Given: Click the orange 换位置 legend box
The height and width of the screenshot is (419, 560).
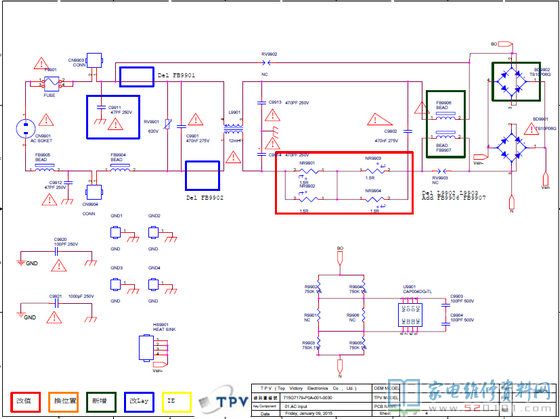Looking at the screenshot, I should [x=63, y=402].
